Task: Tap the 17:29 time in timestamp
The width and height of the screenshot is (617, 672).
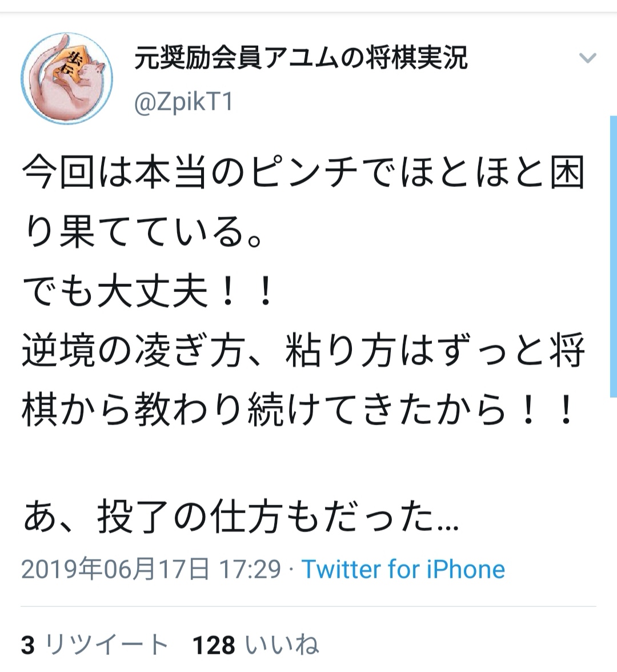Action: click(x=250, y=570)
